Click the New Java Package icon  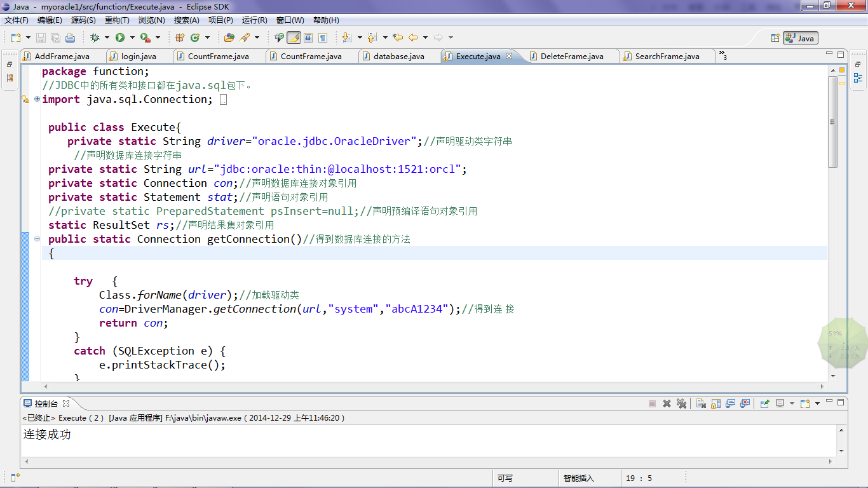coord(180,37)
